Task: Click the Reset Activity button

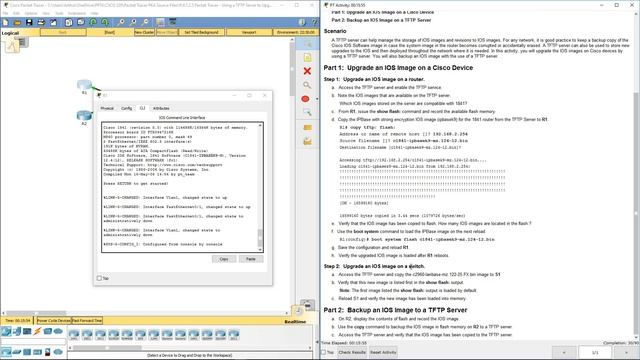Action: (x=383, y=352)
